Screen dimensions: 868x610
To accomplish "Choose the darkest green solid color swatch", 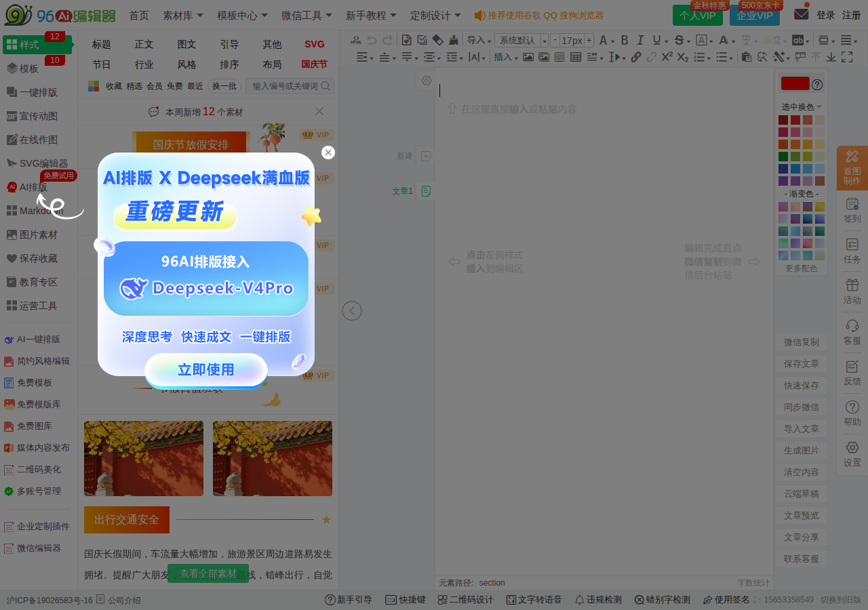I will click(783, 157).
